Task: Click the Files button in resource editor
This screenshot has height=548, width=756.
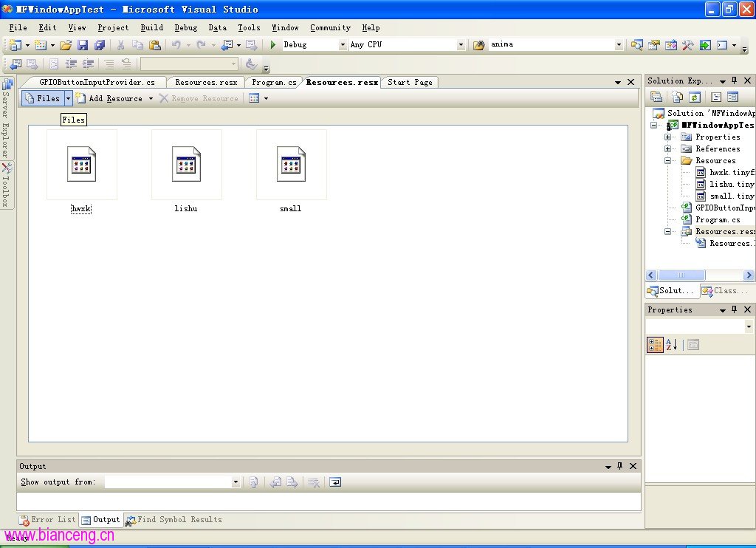Action: (43, 98)
